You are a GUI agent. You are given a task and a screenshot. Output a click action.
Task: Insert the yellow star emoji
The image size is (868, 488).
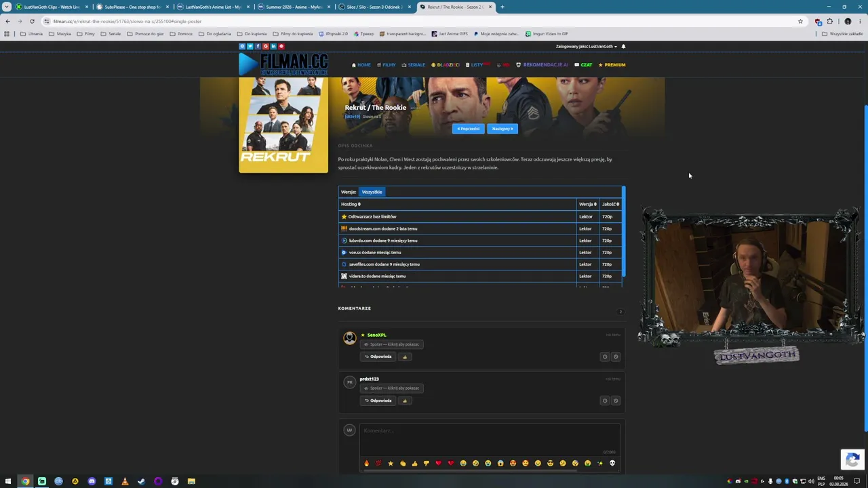click(391, 463)
